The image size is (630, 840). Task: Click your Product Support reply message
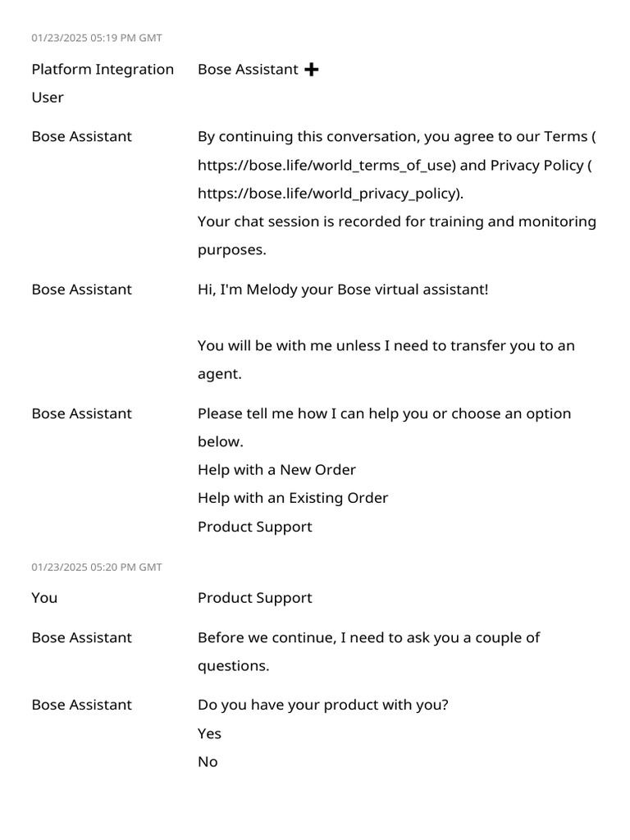[x=254, y=597]
